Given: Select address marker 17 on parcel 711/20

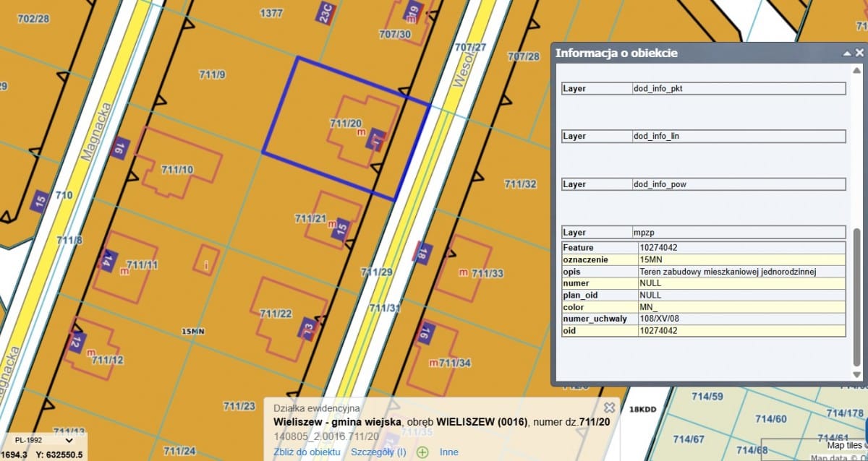Looking at the screenshot, I should tap(377, 140).
